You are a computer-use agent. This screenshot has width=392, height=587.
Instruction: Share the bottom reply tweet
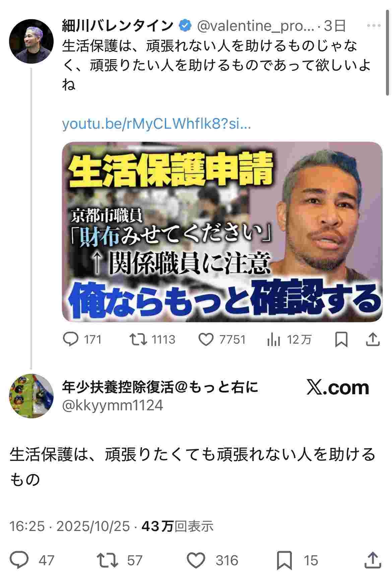pyautogui.click(x=373, y=560)
